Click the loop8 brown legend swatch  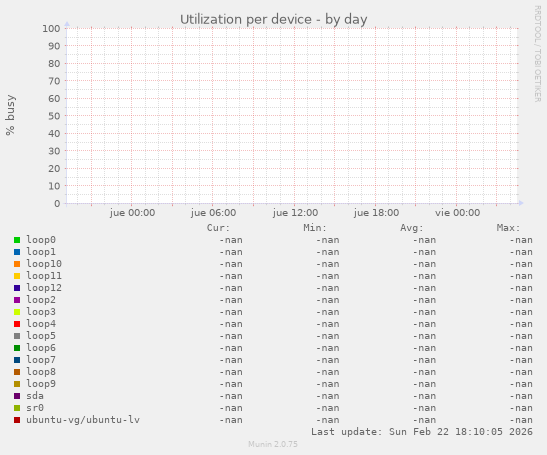coord(17,372)
